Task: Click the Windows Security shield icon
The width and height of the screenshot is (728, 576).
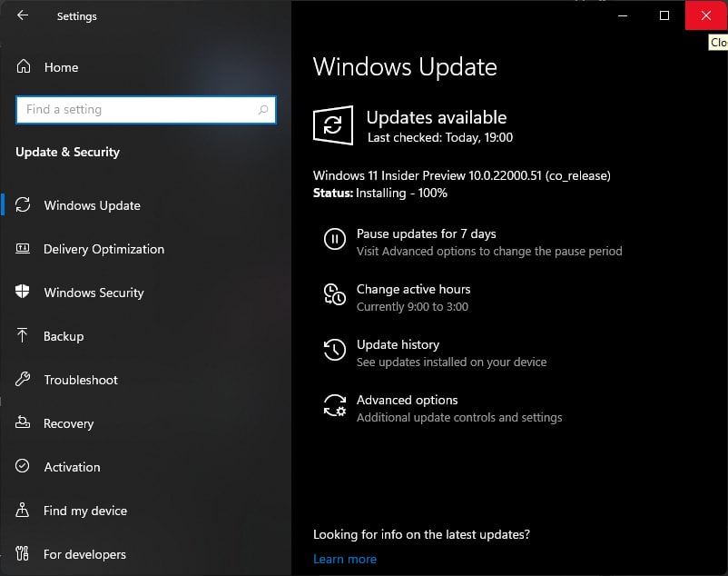Action: pyautogui.click(x=23, y=292)
